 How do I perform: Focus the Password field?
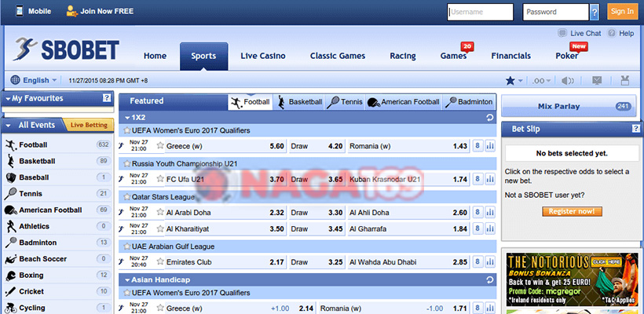pos(556,12)
